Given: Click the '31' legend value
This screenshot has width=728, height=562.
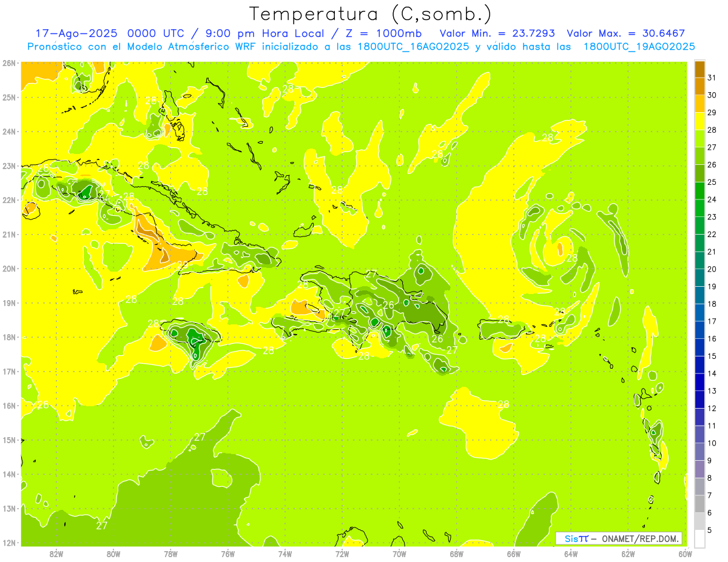Looking at the screenshot, I should pos(712,77).
